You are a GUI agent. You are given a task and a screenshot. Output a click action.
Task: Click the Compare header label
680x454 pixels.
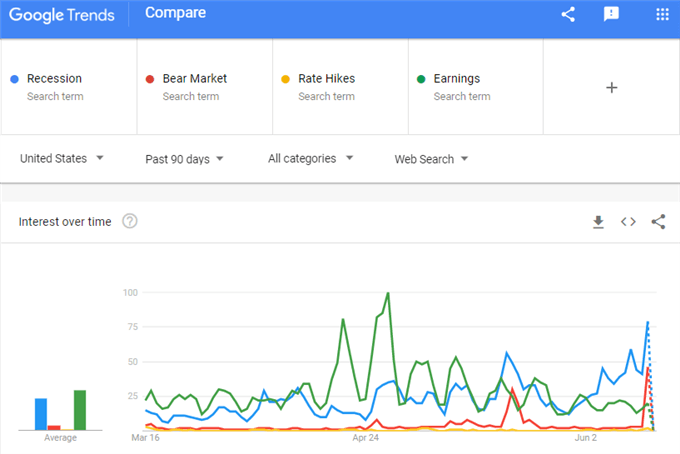pyautogui.click(x=175, y=13)
